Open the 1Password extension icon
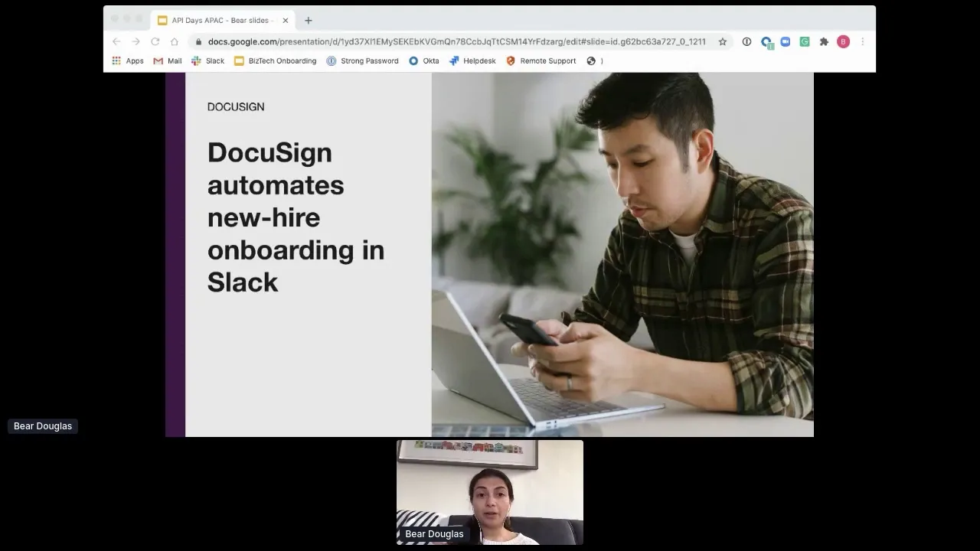The height and width of the screenshot is (551, 980). (x=746, y=42)
